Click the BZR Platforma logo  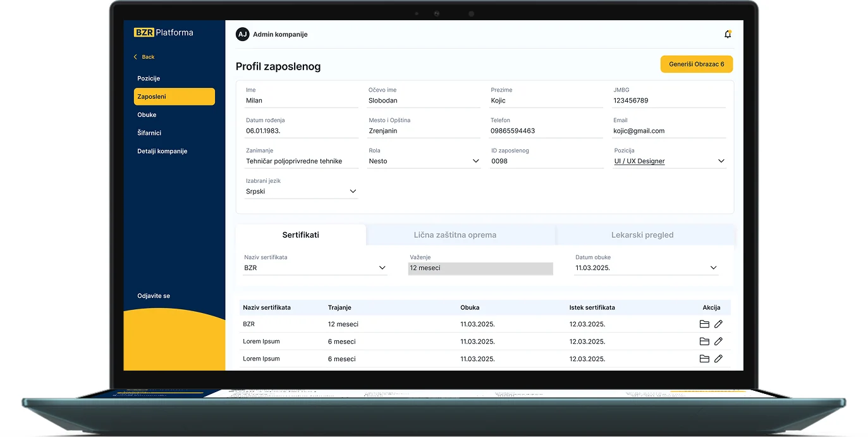[x=164, y=33]
